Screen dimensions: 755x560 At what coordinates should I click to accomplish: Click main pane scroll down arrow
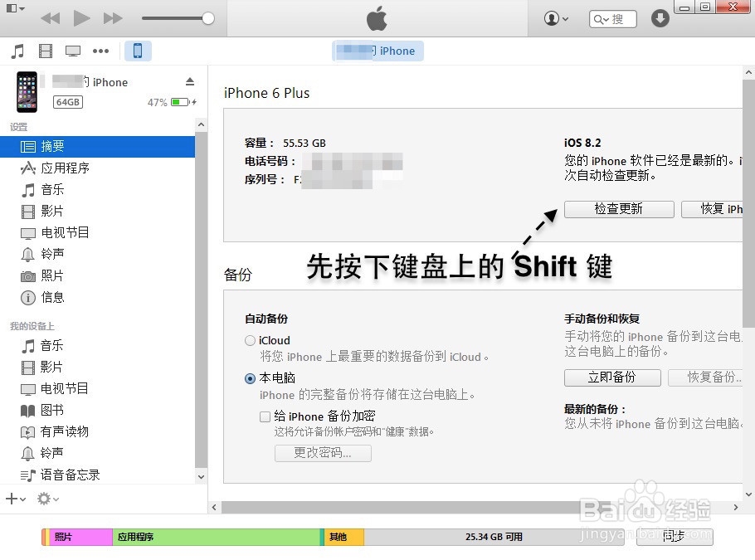coord(748,494)
